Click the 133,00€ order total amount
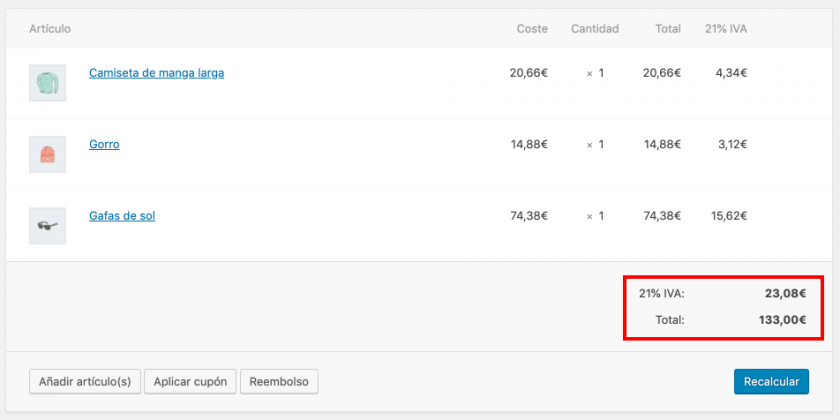Image resolution: width=840 pixels, height=420 pixels. tap(778, 321)
